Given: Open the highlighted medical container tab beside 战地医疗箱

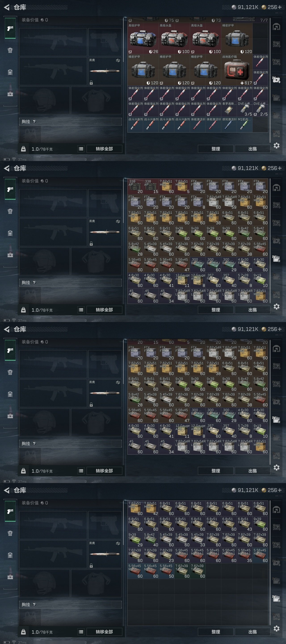Looking at the screenshot, I should [277, 80].
